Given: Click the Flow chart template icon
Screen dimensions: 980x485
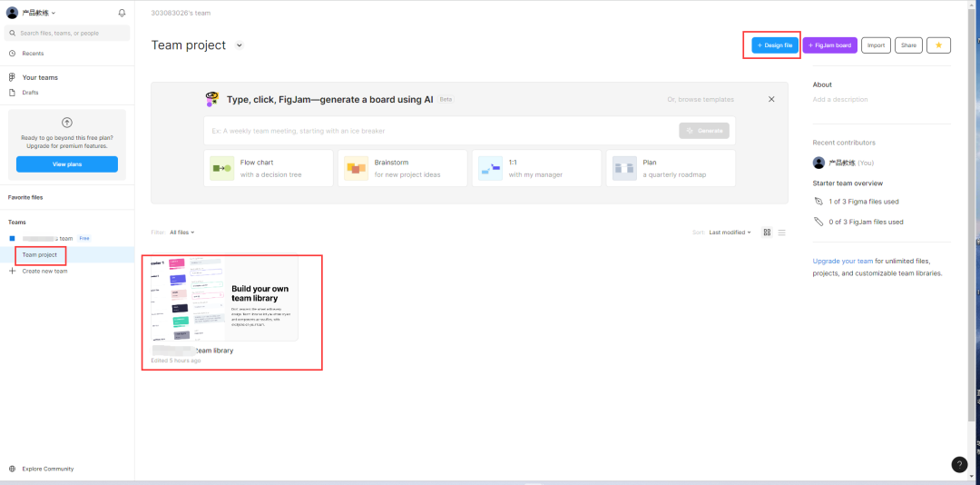Looking at the screenshot, I should click(222, 168).
